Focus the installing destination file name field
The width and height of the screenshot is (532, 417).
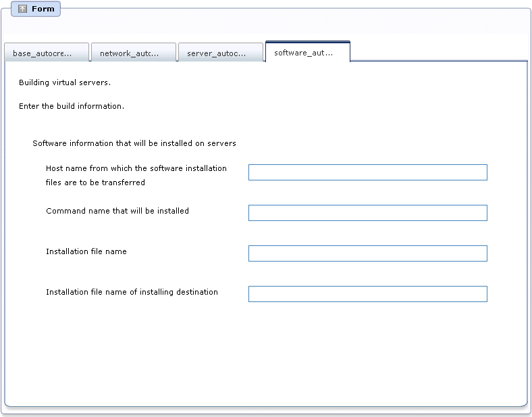coord(368,294)
